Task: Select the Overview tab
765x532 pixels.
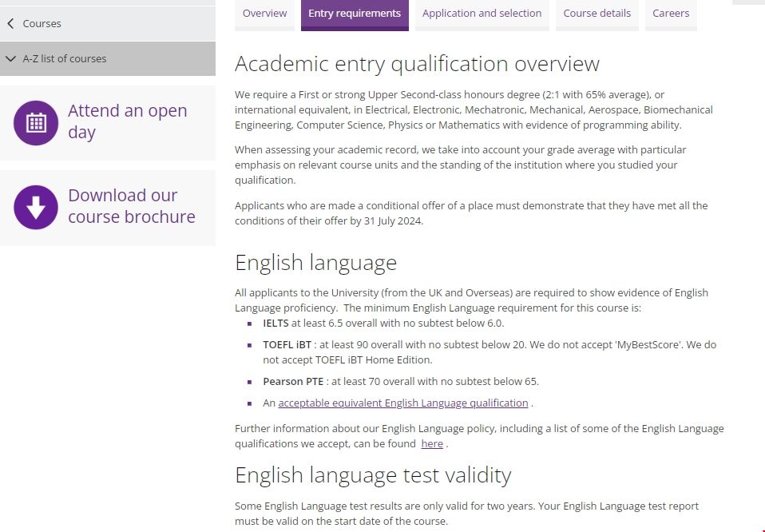Action: click(264, 13)
